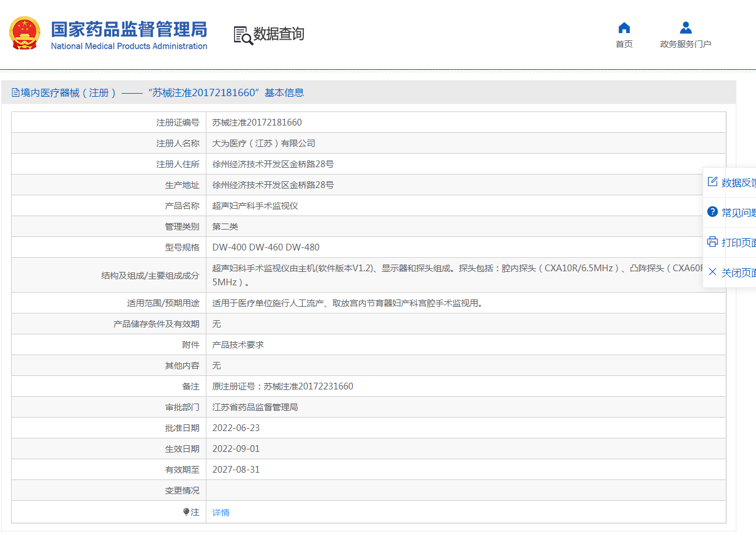This screenshot has height=537, width=756.
Task: Click the 有效期至 row label
Action: coord(183,470)
